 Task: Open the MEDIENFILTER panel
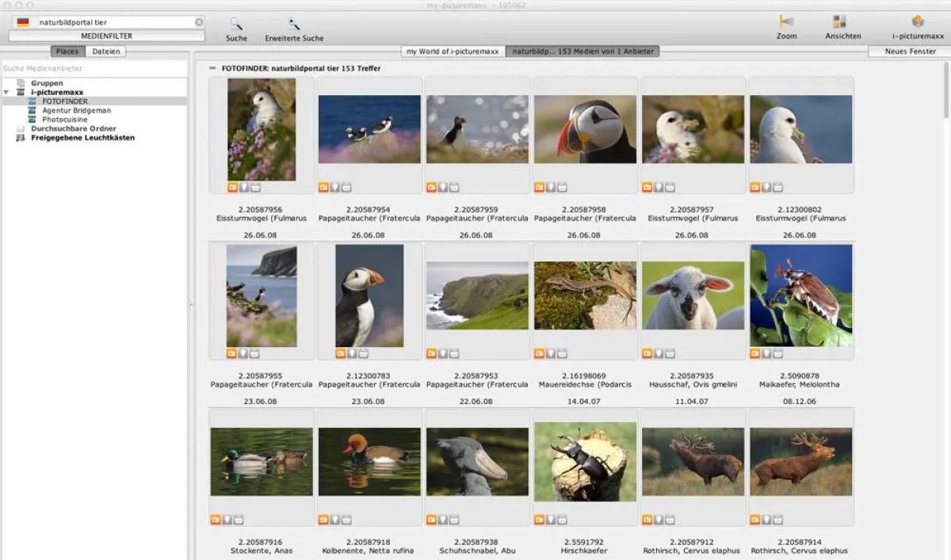(105, 36)
